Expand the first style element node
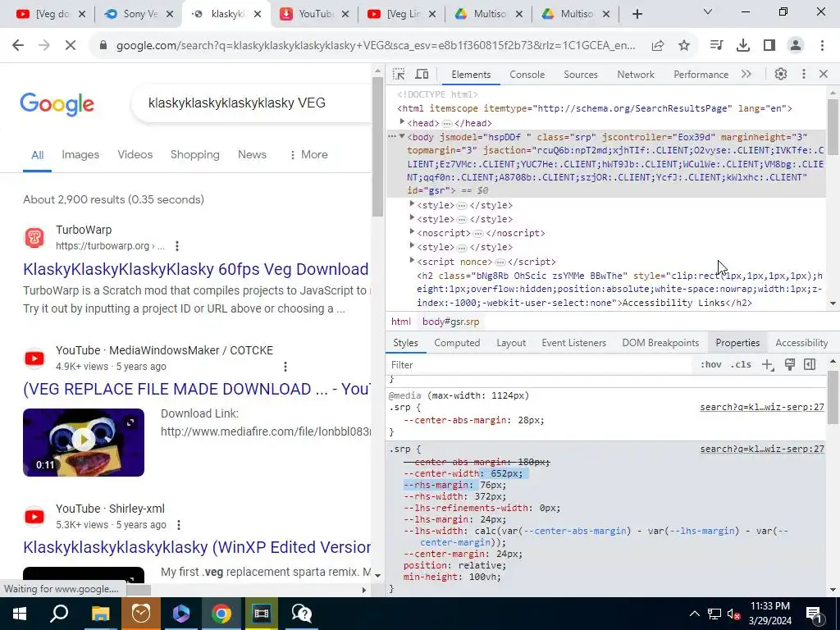Viewport: 840px width, 630px height. [x=412, y=204]
